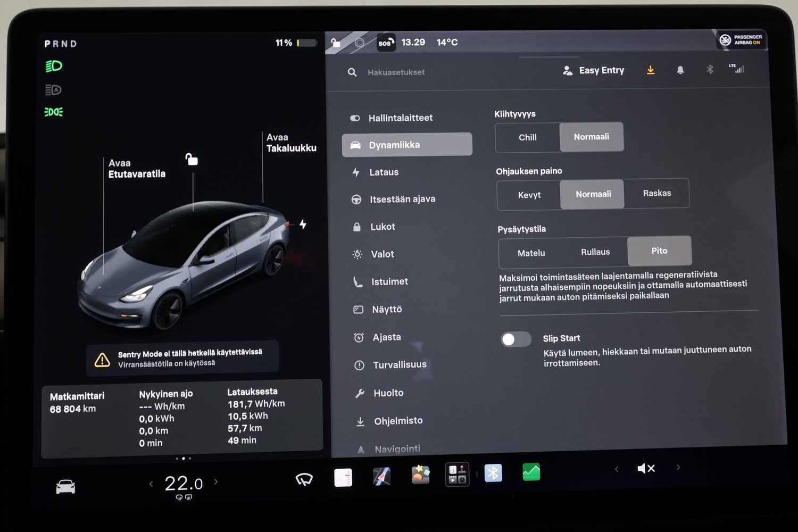Screen dimensions: 798x532
Task: Click the Hakuasetukset search field
Action: coord(396,72)
